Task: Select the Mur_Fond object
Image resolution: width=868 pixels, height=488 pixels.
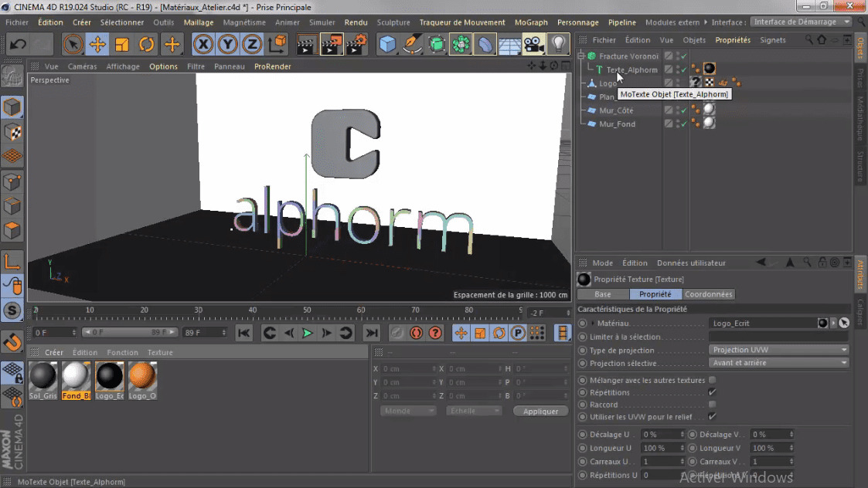Action: coord(617,124)
